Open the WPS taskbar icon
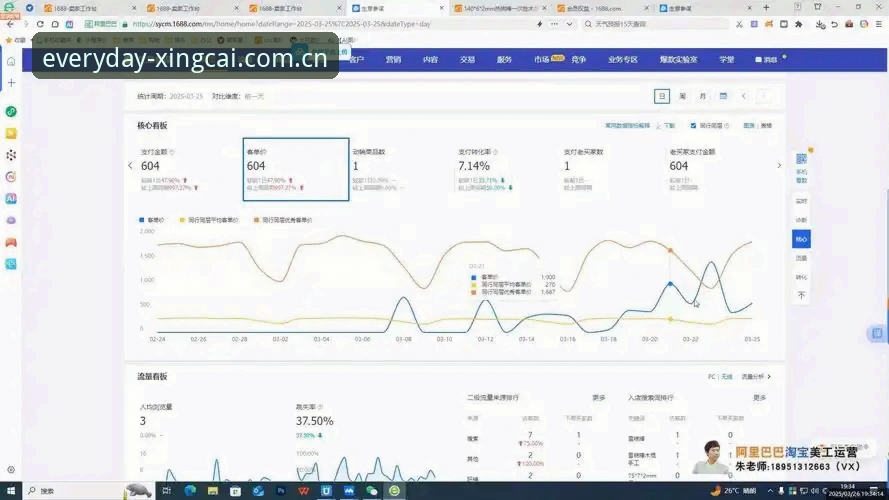The height and width of the screenshot is (500, 889). pos(303,491)
